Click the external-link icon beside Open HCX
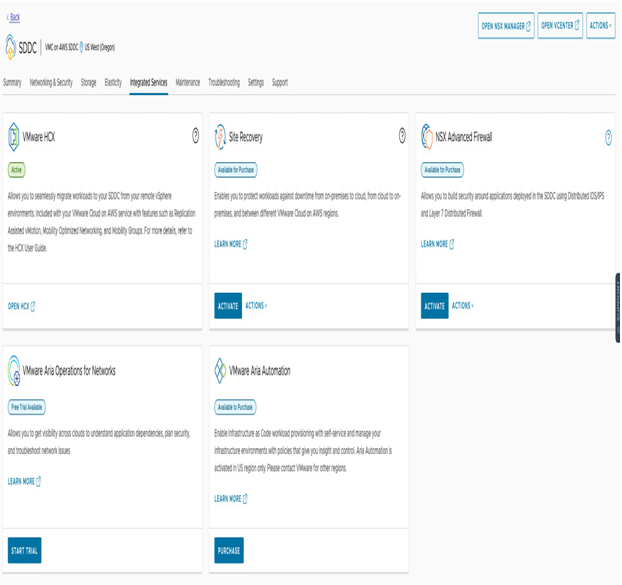Image resolution: width=622 pixels, height=585 pixels. tap(33, 306)
